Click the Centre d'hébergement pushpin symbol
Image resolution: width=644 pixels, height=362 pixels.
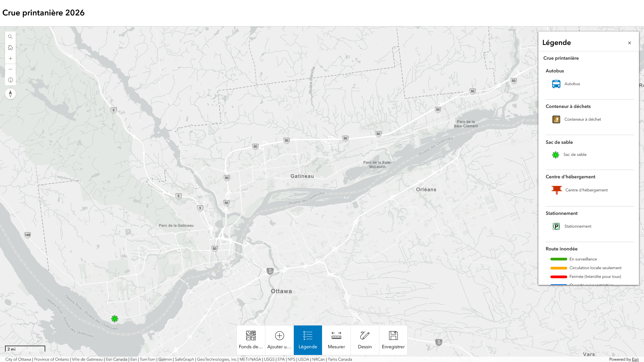tap(556, 190)
